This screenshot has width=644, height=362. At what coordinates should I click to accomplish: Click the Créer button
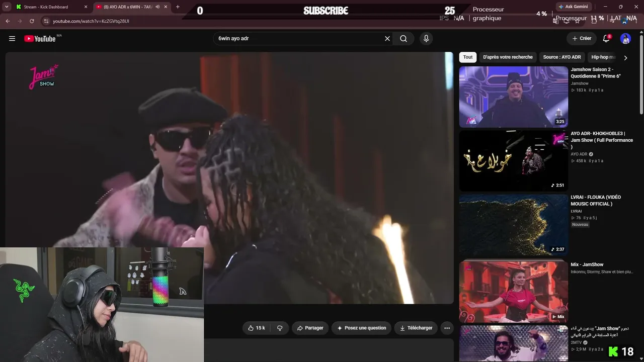click(x=582, y=39)
